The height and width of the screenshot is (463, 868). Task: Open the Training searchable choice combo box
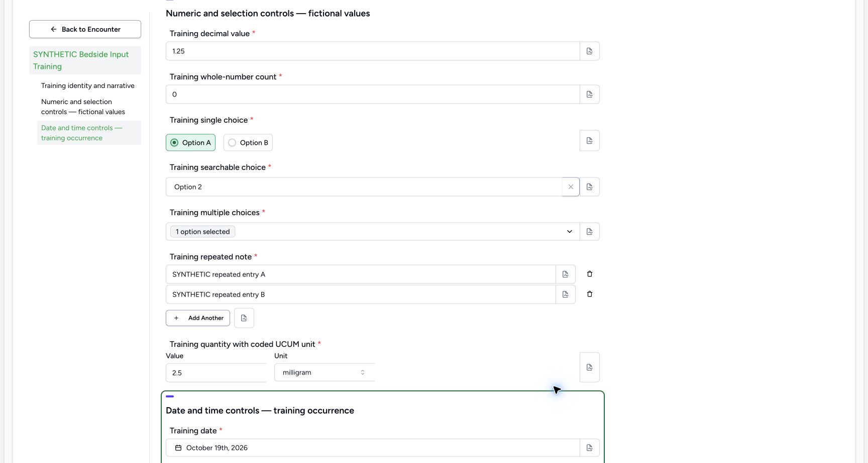click(x=364, y=187)
